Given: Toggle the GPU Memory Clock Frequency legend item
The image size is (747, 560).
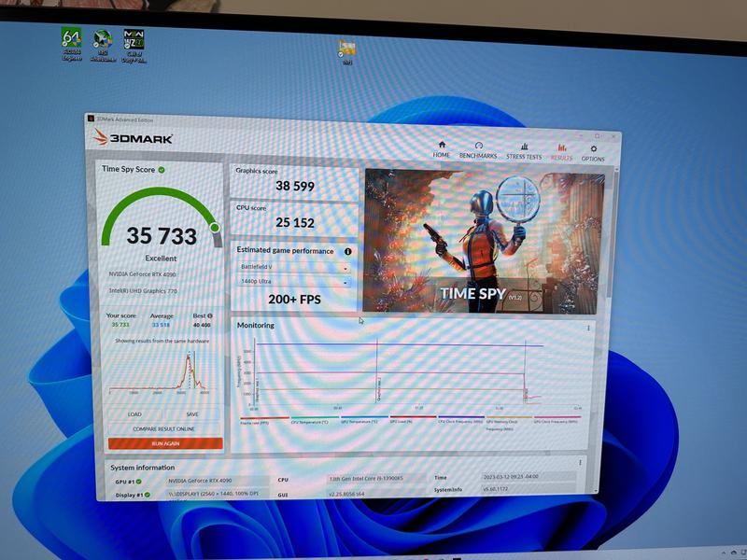Looking at the screenshot, I should (x=508, y=424).
